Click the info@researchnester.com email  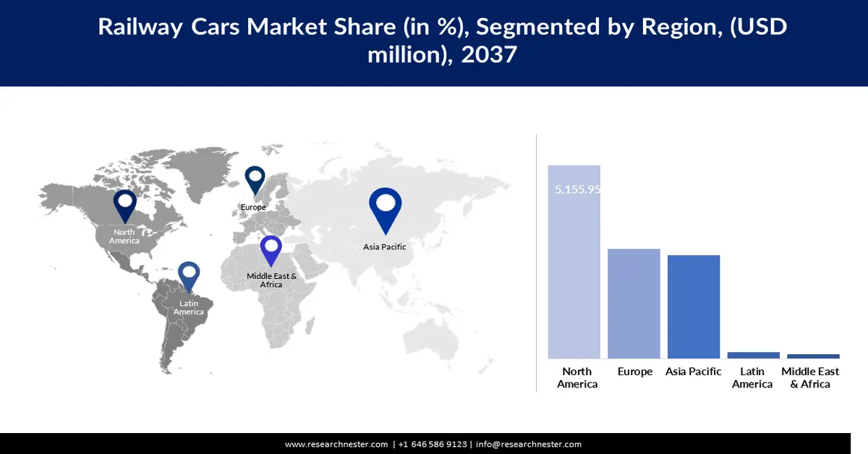pos(529,444)
